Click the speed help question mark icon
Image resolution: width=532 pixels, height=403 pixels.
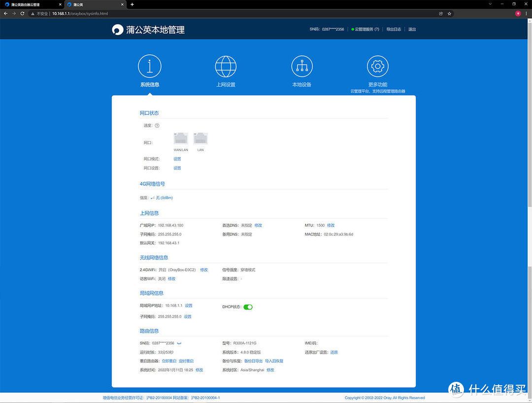tap(157, 126)
